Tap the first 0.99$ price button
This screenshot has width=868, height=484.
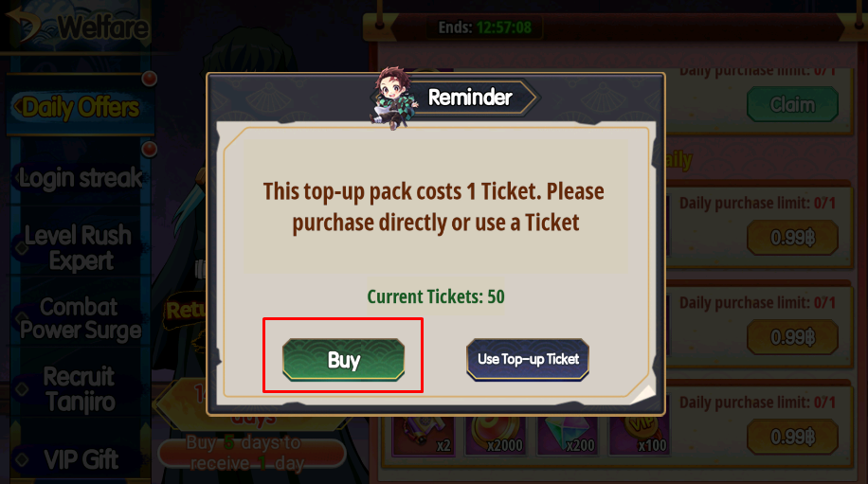pyautogui.click(x=792, y=238)
